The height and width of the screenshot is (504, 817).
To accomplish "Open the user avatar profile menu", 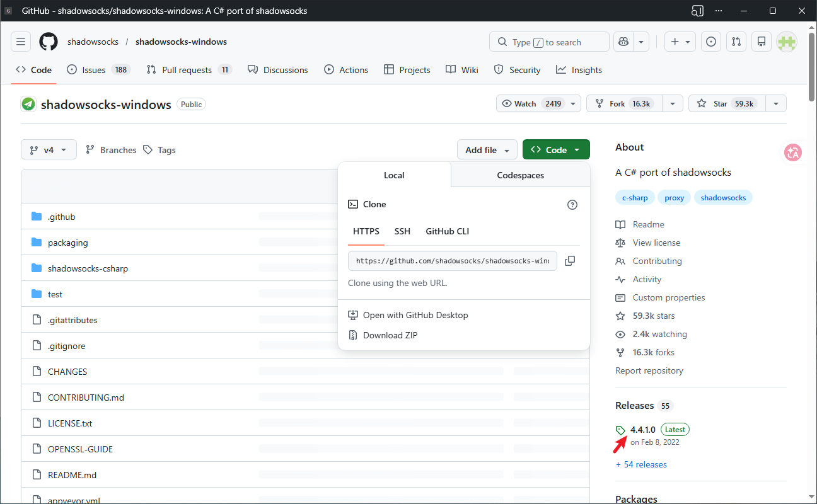I will click(x=787, y=42).
